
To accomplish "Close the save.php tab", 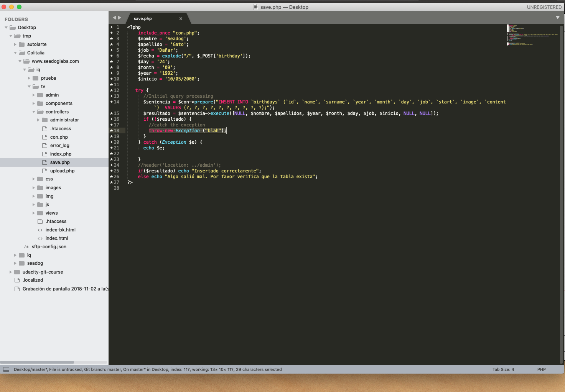I will pos(181,18).
